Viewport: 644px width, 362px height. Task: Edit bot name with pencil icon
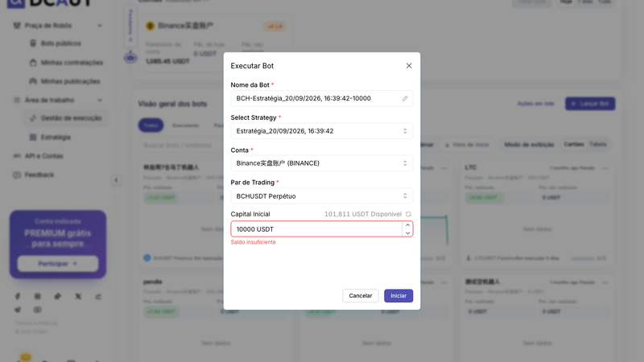[405, 98]
